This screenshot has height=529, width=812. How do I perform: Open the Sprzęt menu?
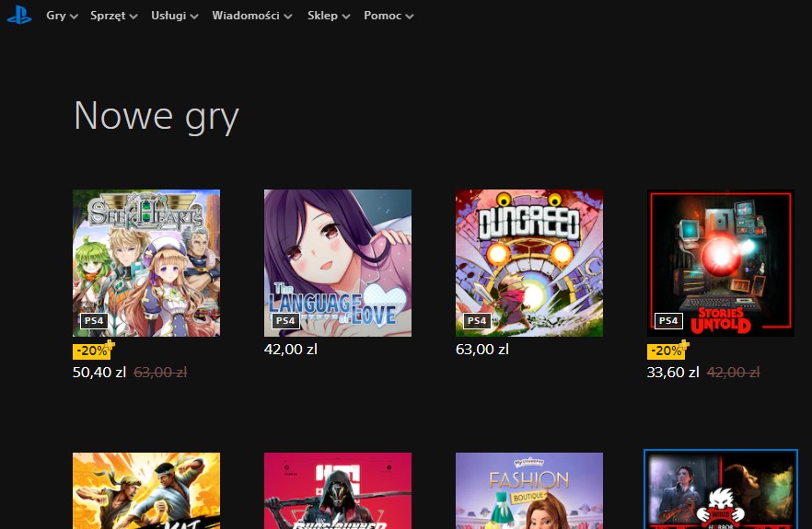coord(113,16)
